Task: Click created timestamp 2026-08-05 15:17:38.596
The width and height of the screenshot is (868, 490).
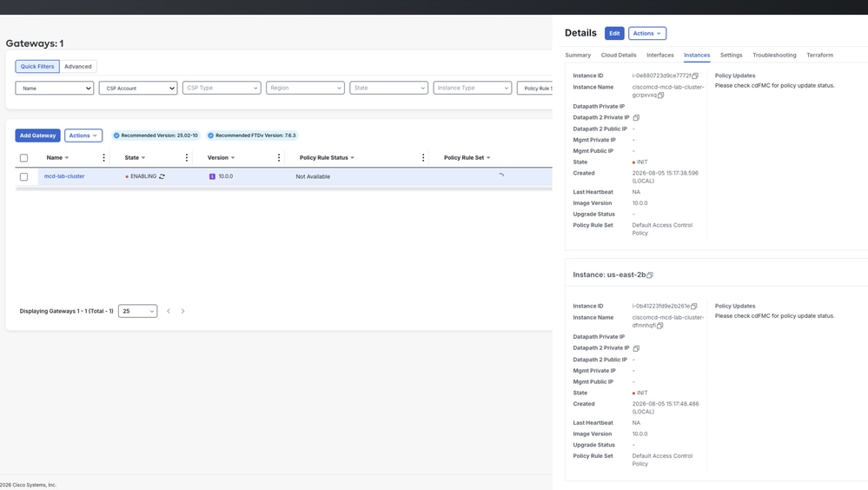Action: 666,176
